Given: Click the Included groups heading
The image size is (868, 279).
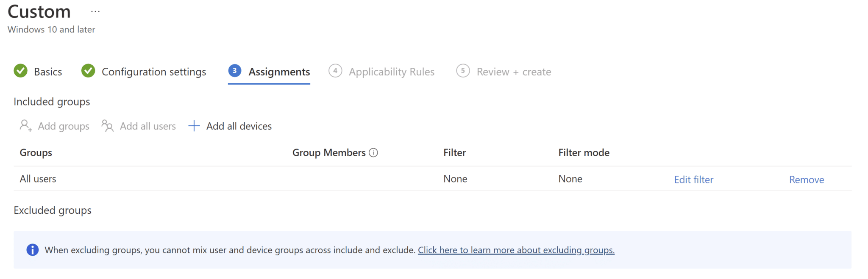Looking at the screenshot, I should pyautogui.click(x=52, y=102).
